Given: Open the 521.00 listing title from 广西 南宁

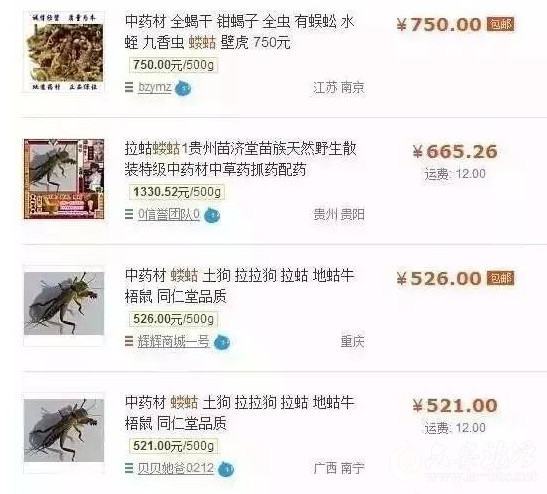Looking at the screenshot, I should (240, 413).
